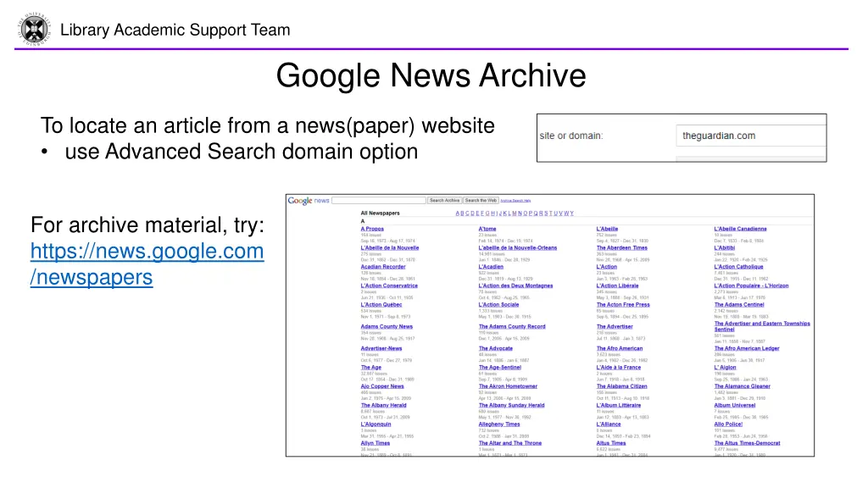Open L'Aide à la France link
Image resolution: width=868 pixels, height=488 pixels.
(x=618, y=368)
